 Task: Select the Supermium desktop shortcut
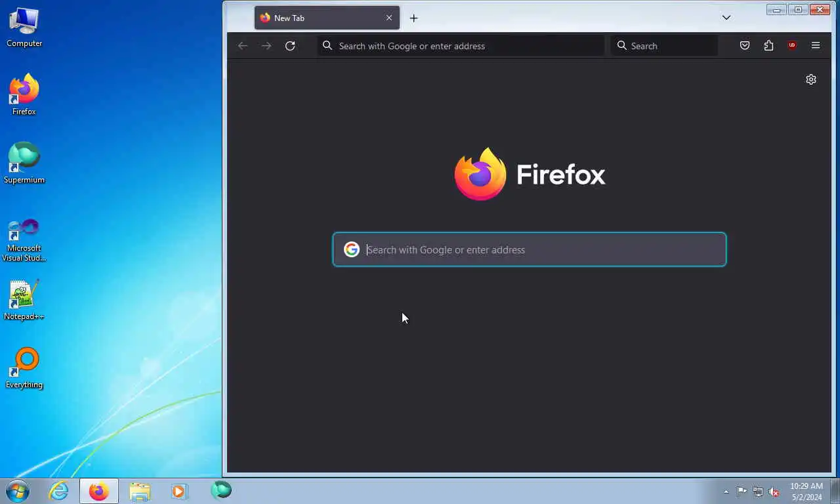24,163
